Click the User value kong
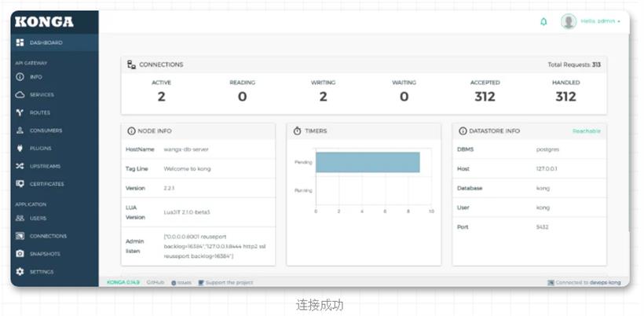The image size is (644, 316). [x=543, y=208]
